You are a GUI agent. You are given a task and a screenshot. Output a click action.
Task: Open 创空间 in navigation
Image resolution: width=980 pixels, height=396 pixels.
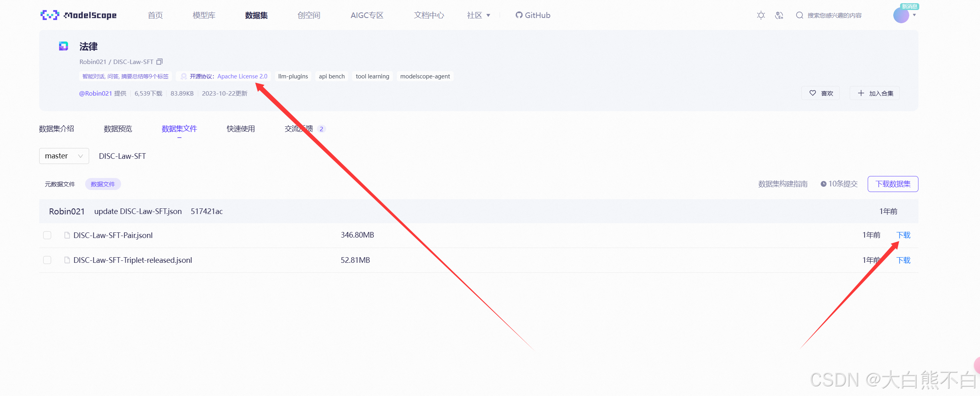(309, 15)
